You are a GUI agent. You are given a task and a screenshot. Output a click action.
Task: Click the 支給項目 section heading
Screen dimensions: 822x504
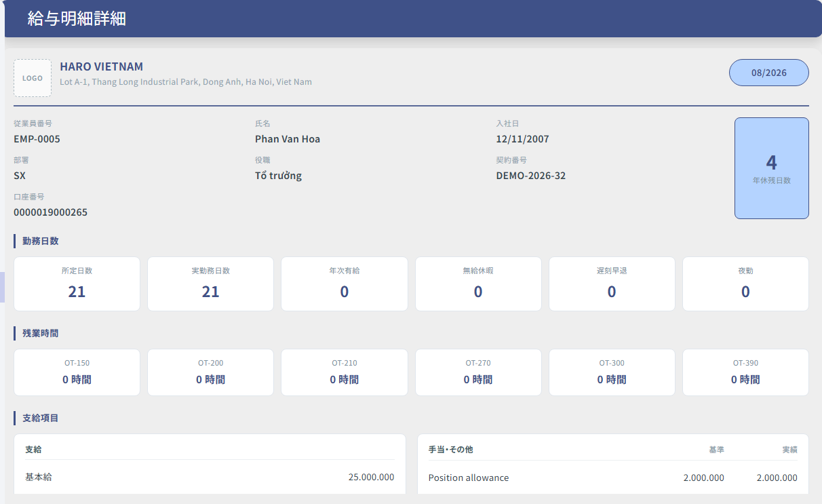tap(41, 418)
